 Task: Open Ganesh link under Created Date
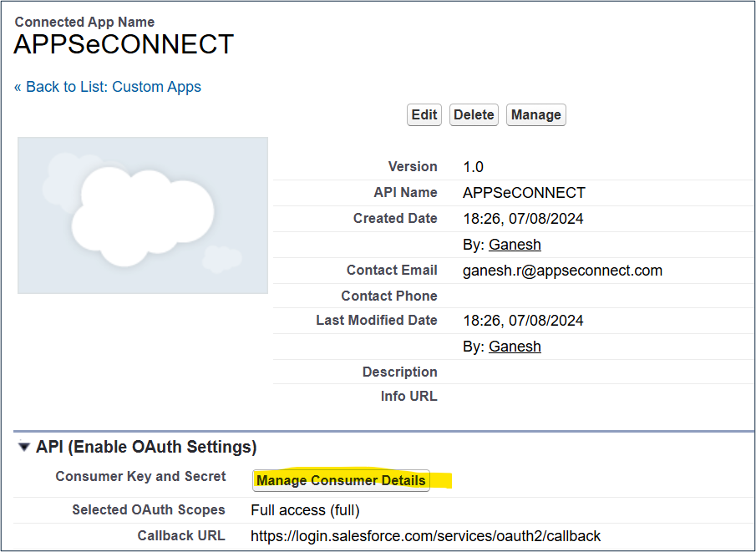[515, 245]
